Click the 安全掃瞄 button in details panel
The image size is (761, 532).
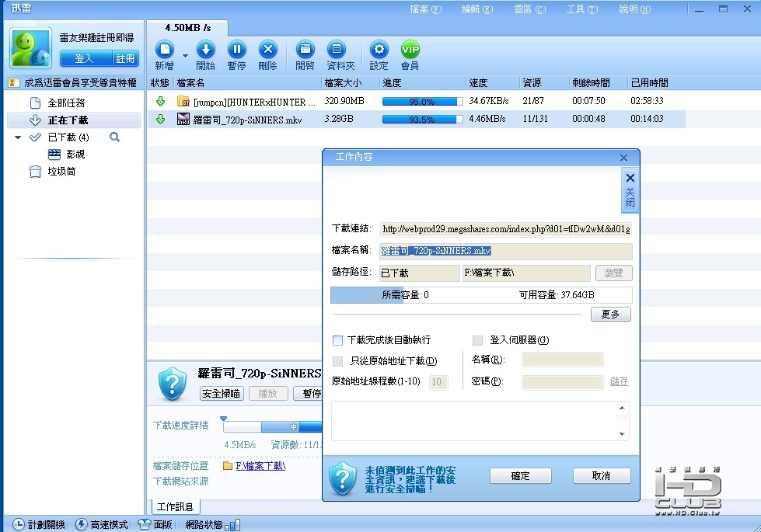click(x=222, y=393)
